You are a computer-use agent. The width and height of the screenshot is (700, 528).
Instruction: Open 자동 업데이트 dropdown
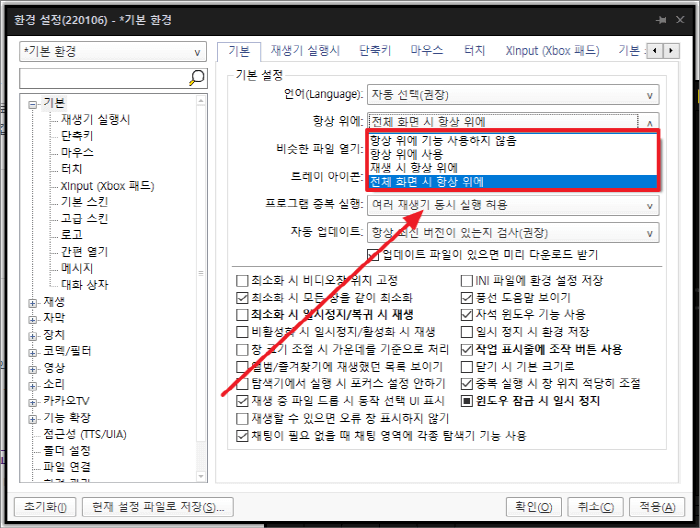point(513,233)
